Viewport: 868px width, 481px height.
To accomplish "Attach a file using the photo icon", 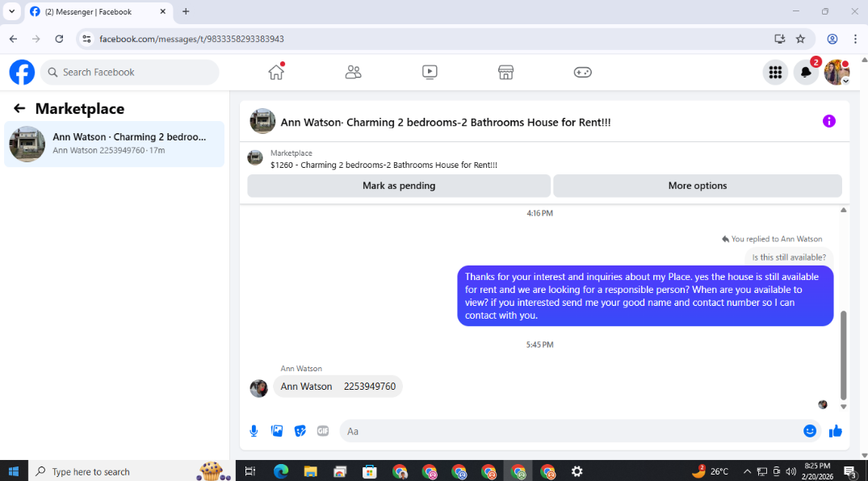I will click(277, 431).
